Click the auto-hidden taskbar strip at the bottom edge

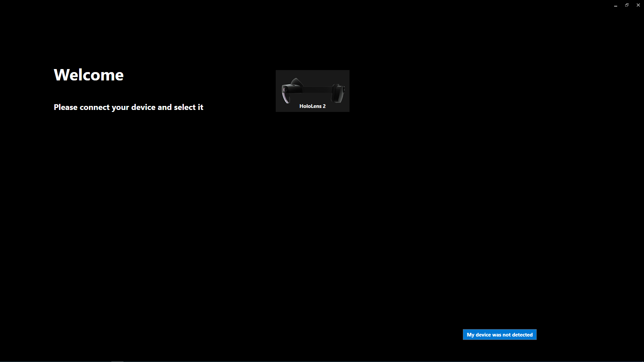pos(322,361)
